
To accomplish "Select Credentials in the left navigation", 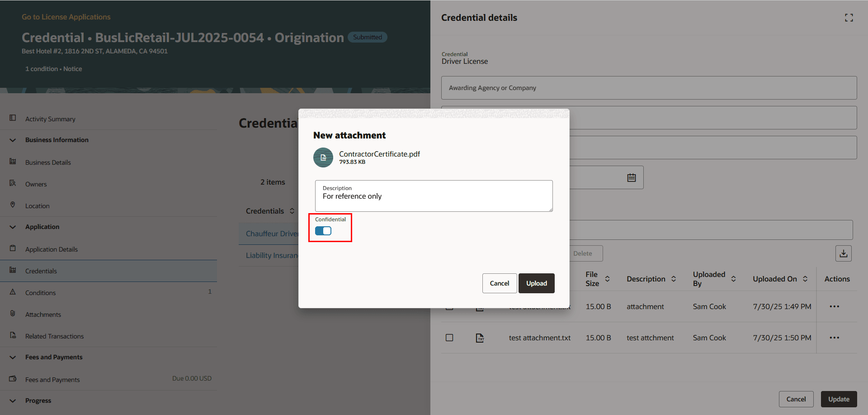I will click(41, 271).
